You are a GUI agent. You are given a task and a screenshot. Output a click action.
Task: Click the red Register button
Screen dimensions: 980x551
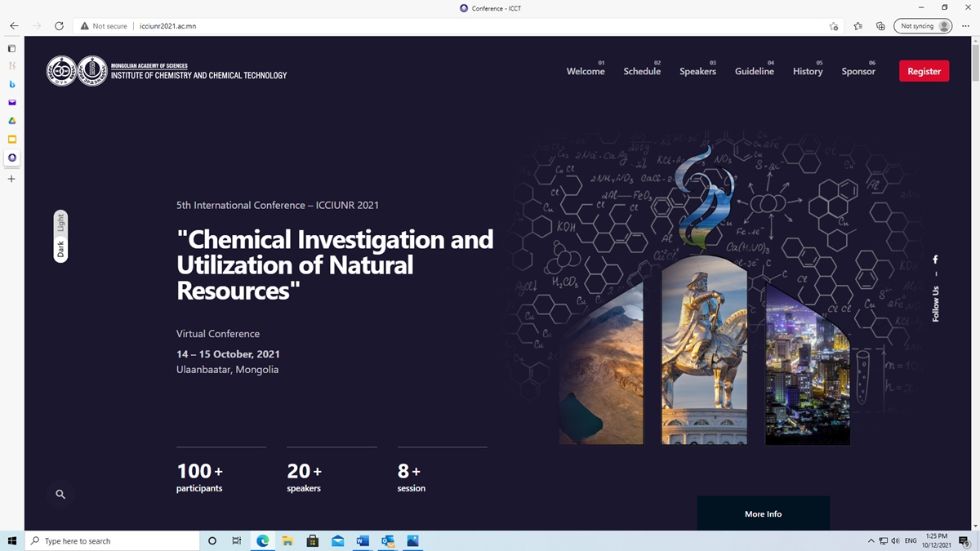point(924,71)
